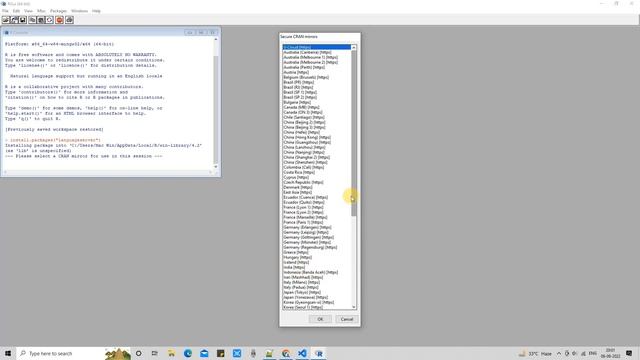Select Australia (Melbourne 1) [https] mirror
The height and width of the screenshot is (360, 640).
[317, 58]
